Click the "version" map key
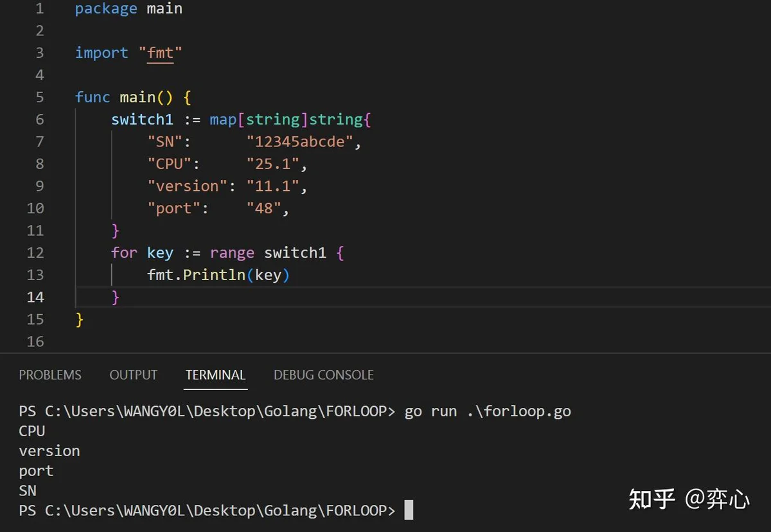 188,186
